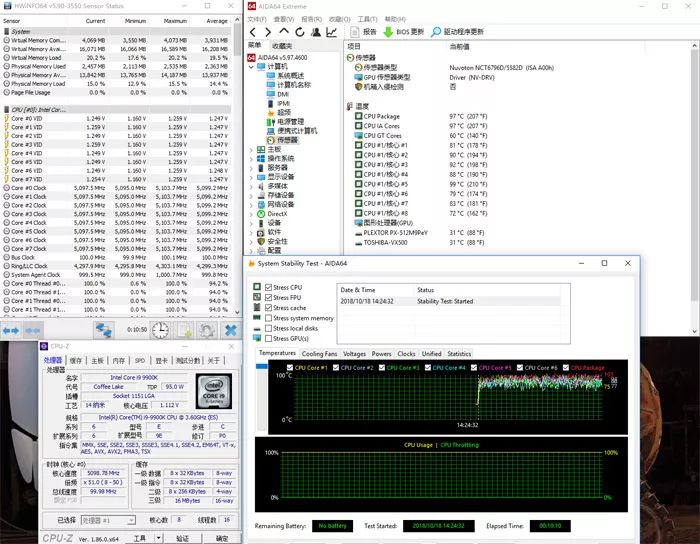Click HWiNFO clock timer icon

coord(160,330)
